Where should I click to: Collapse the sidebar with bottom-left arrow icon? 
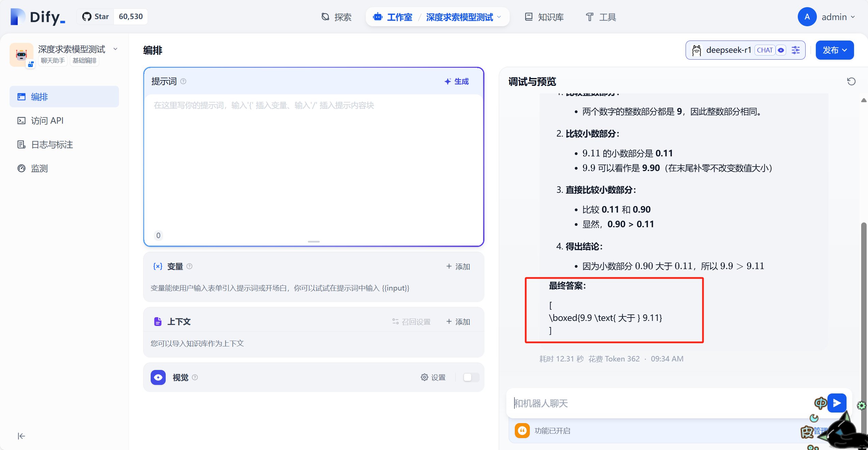pos(21,436)
